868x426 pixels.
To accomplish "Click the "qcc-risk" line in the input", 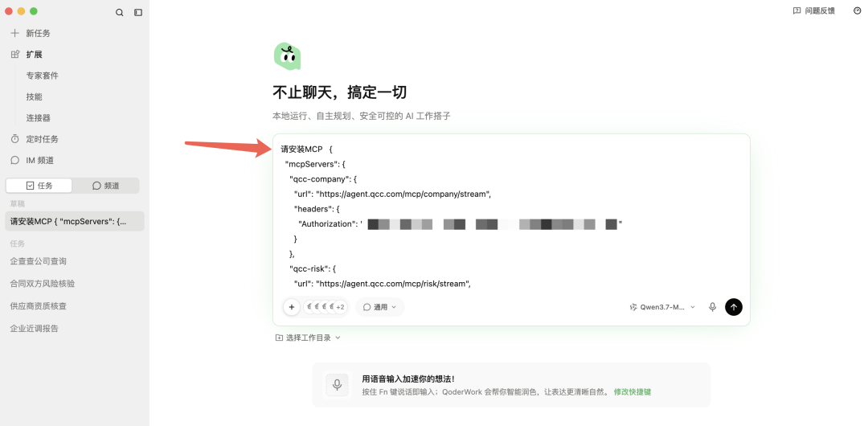I will pyautogui.click(x=313, y=268).
